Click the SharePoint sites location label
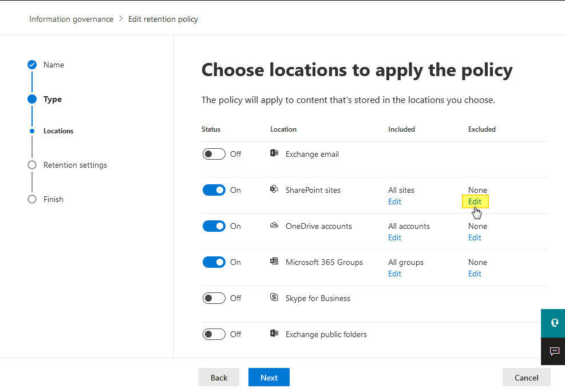Image resolution: width=565 pixels, height=392 pixels. click(x=313, y=190)
